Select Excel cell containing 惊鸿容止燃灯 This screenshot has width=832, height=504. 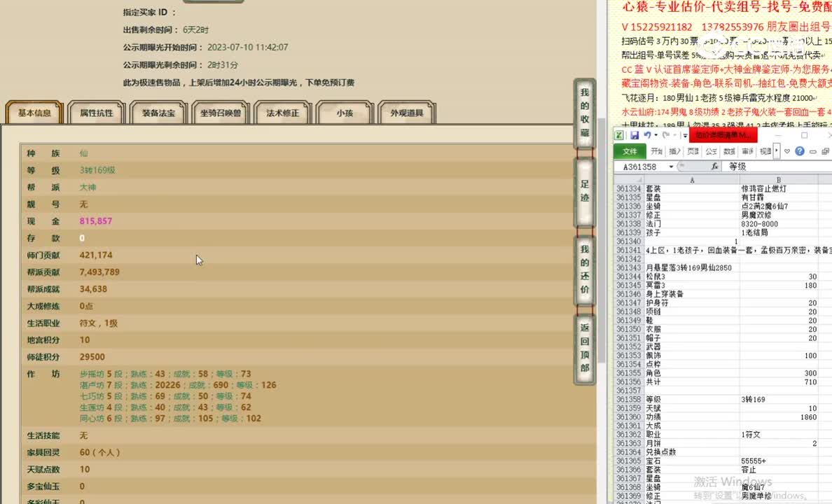(x=778, y=189)
